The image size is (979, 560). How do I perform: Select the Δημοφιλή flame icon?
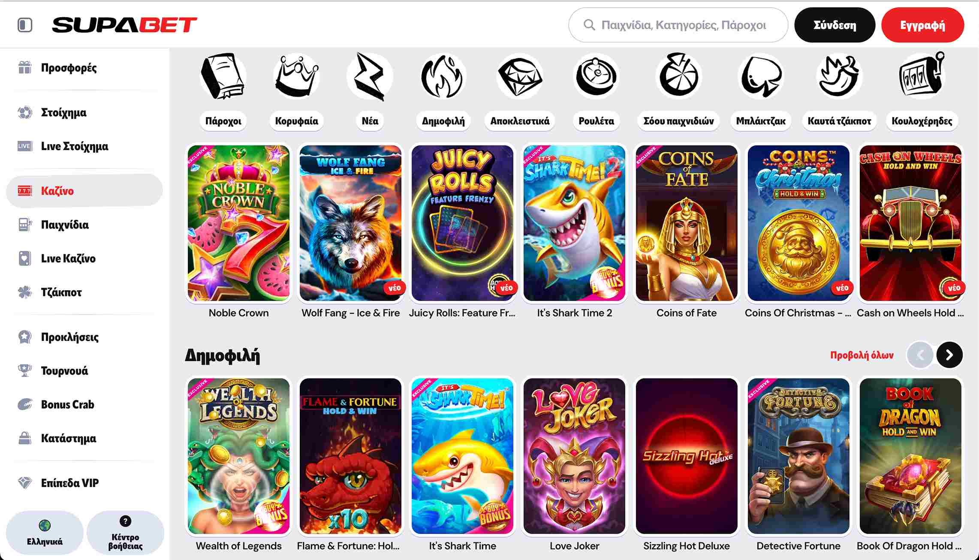[443, 76]
